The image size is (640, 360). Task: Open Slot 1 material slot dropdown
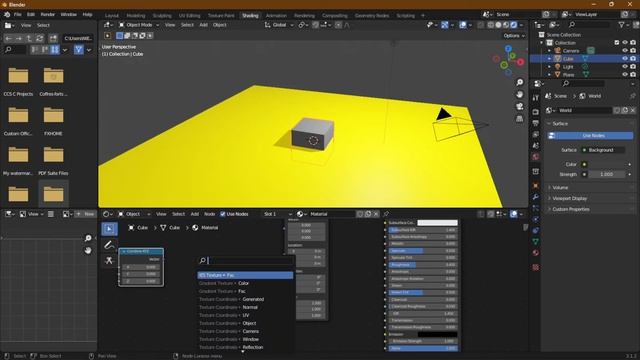point(278,214)
